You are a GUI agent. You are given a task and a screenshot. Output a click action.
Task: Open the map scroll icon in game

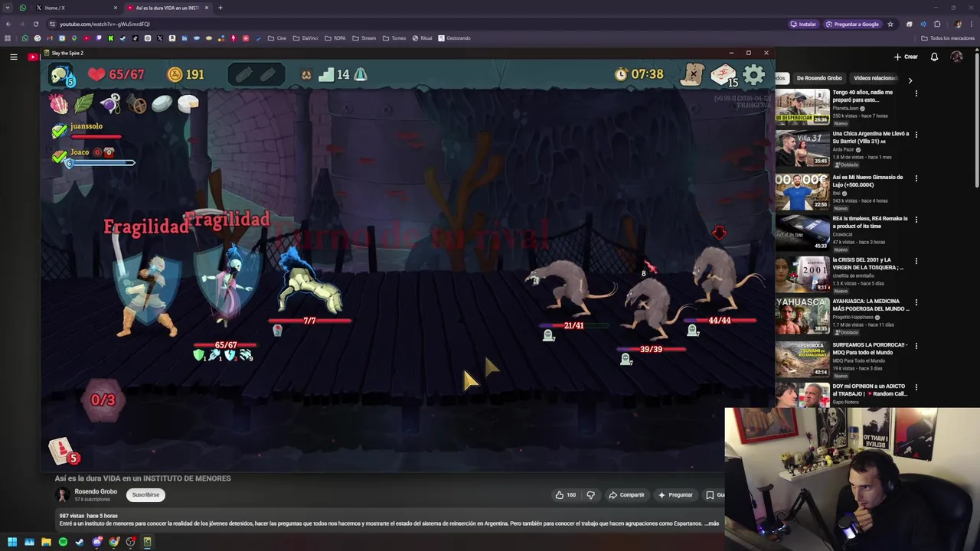[692, 74]
